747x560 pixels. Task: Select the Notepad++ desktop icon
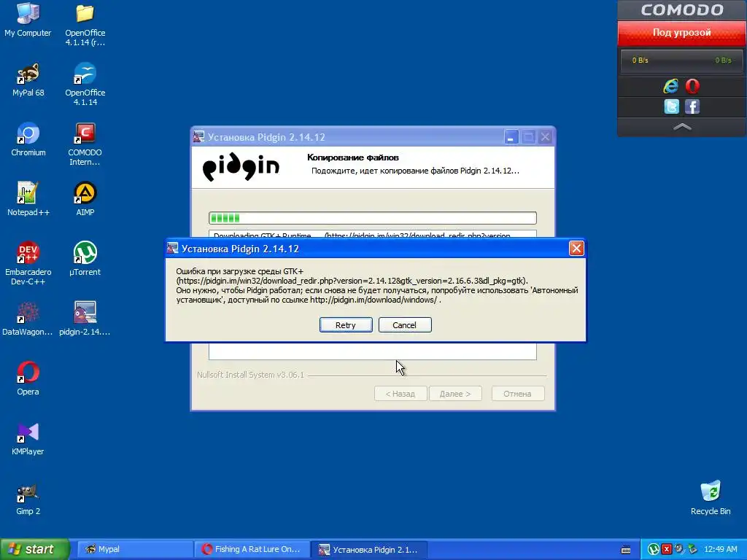coord(28,200)
